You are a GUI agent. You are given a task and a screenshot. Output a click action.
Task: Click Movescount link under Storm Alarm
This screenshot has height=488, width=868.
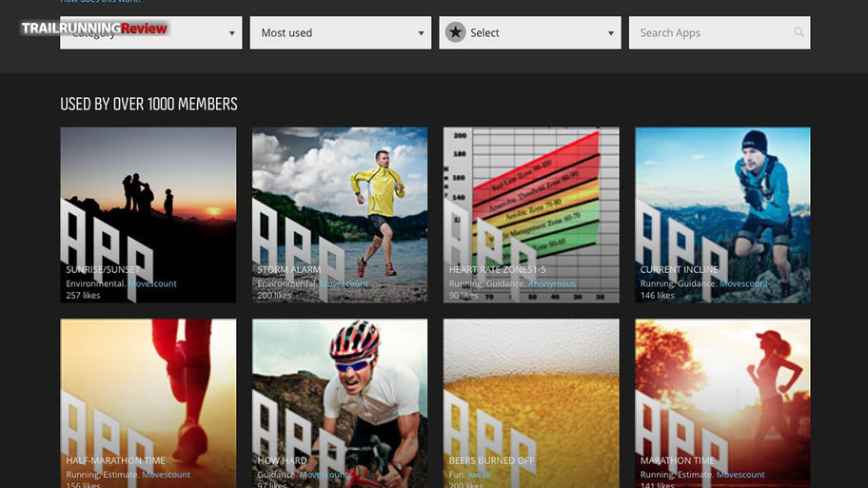pyautogui.click(x=345, y=283)
